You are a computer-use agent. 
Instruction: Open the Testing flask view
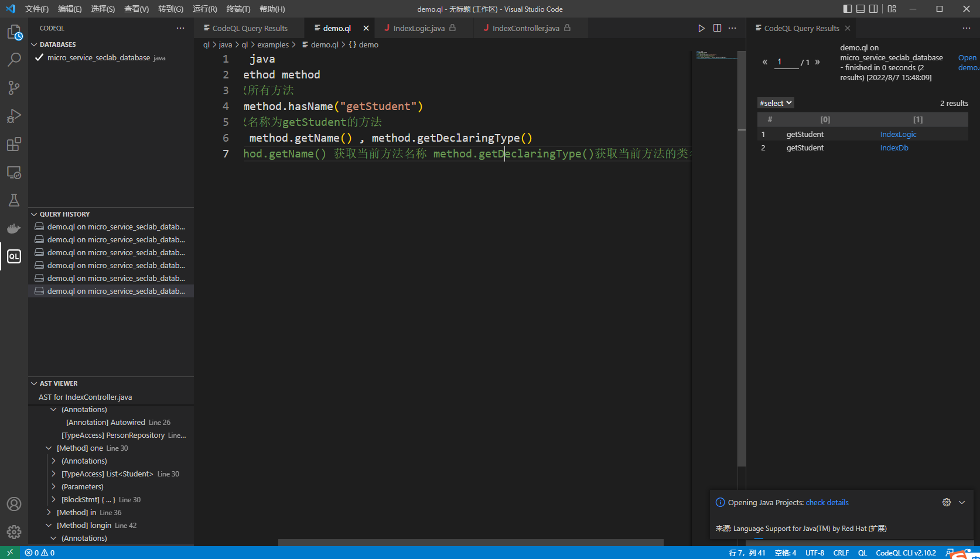(x=14, y=200)
